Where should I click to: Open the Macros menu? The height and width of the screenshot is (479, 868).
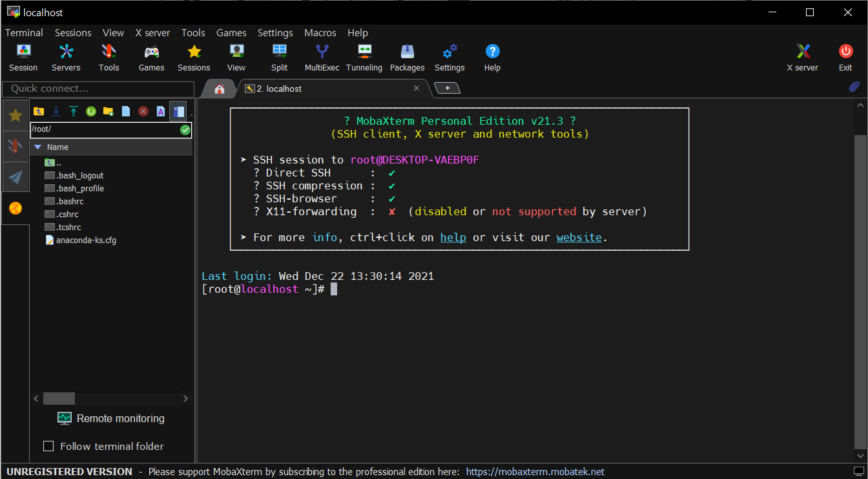[x=320, y=33]
